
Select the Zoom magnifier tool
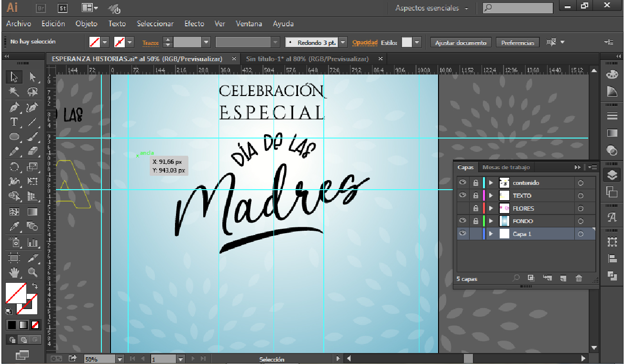(x=33, y=273)
